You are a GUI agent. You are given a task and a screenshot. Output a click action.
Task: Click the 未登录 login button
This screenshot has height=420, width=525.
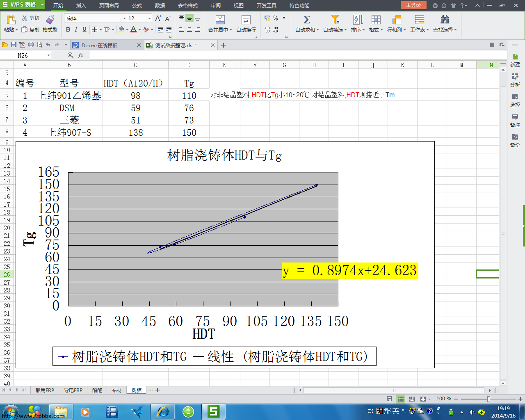pyautogui.click(x=413, y=6)
